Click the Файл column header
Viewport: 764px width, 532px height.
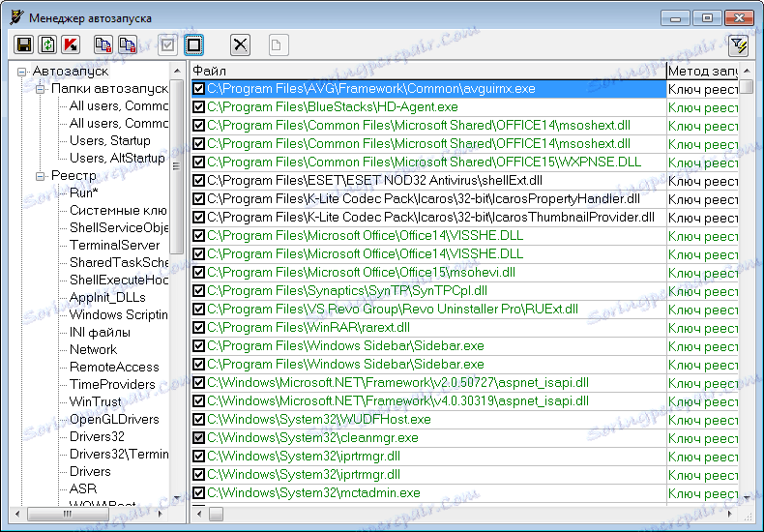pyautogui.click(x=428, y=72)
